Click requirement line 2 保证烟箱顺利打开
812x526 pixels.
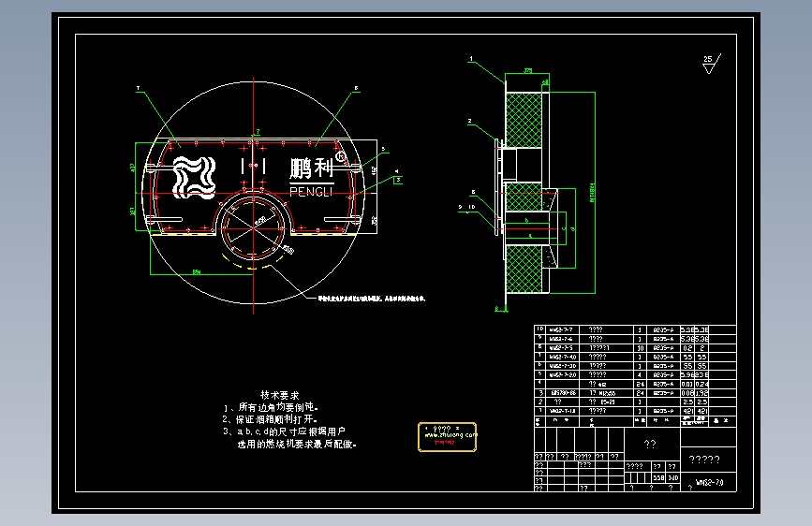coord(270,419)
